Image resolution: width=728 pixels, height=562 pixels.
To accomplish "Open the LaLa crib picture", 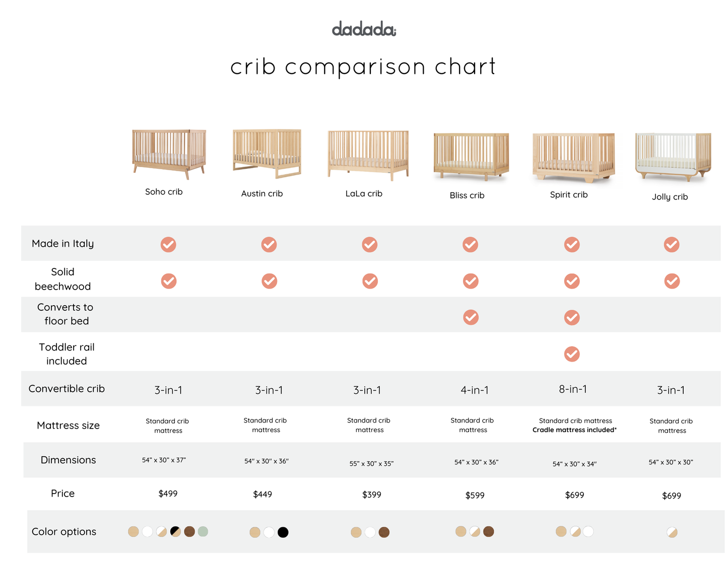I will pos(368,155).
